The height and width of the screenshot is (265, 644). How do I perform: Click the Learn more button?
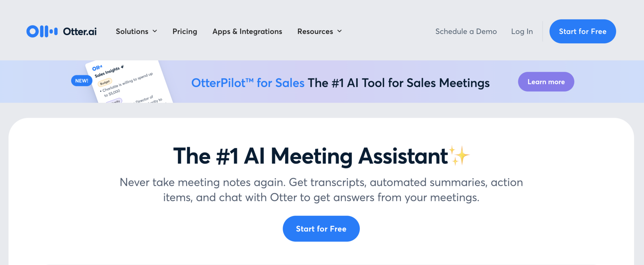(546, 82)
